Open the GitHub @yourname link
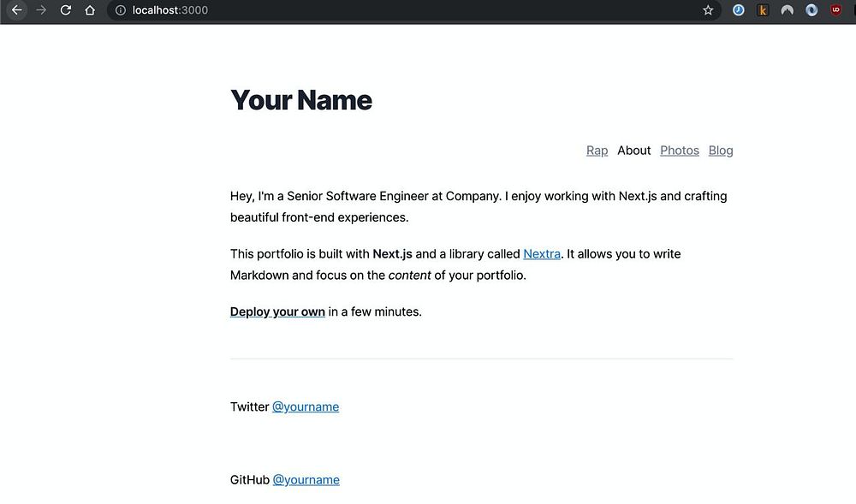Screen dimensions: 856x504 [306, 480]
